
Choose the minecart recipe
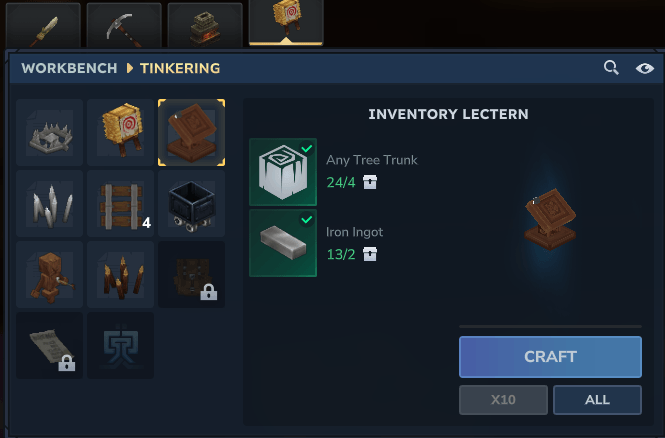[191, 204]
